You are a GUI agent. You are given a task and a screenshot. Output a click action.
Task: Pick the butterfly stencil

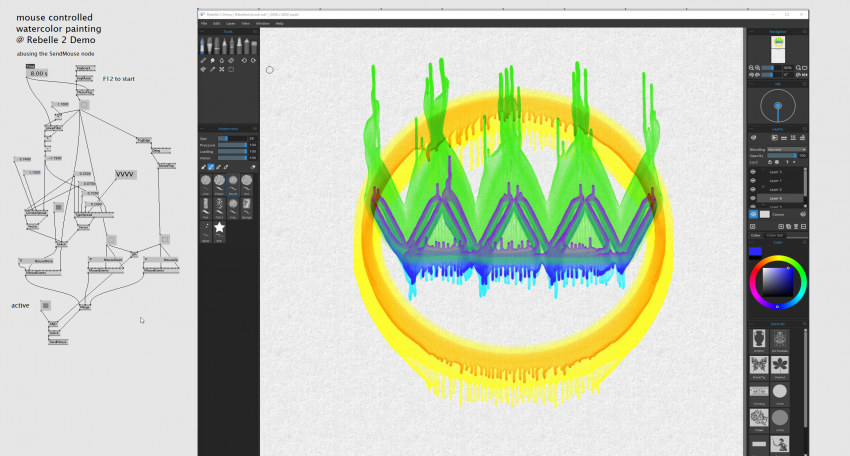759,366
